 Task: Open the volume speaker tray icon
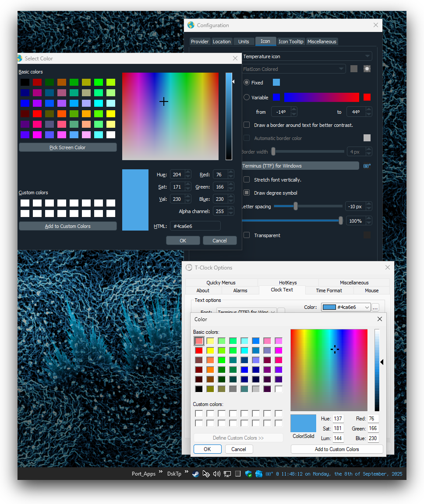click(216, 474)
